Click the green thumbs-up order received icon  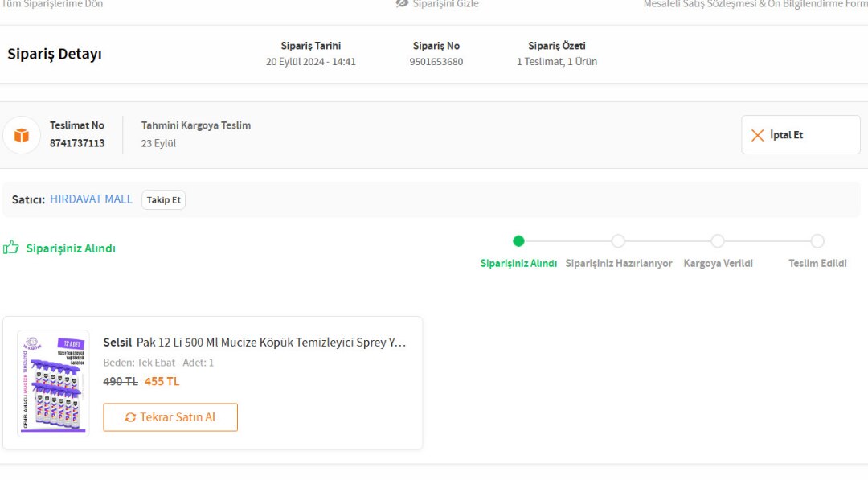pyautogui.click(x=11, y=248)
